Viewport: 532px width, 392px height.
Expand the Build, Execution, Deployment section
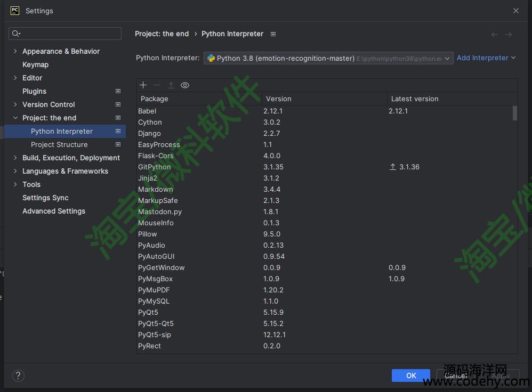[x=15, y=158]
